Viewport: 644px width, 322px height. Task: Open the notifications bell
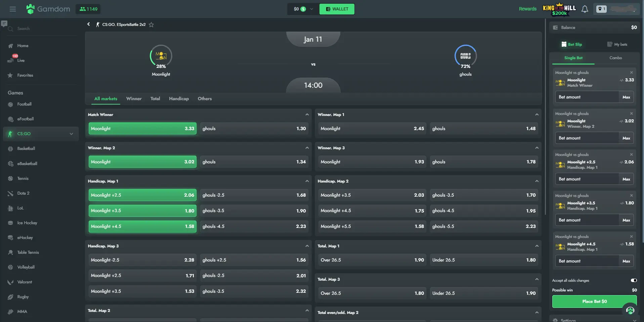(x=585, y=9)
